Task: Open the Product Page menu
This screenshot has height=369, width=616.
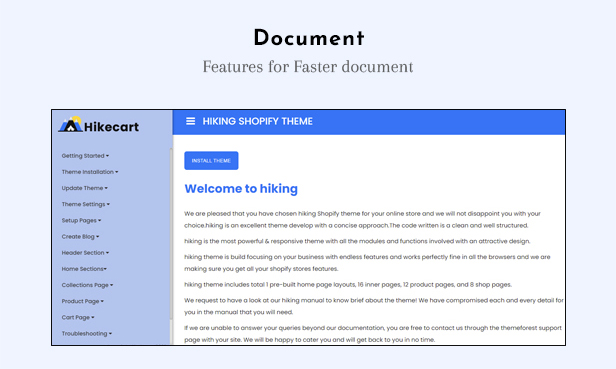Action: pyautogui.click(x=83, y=301)
